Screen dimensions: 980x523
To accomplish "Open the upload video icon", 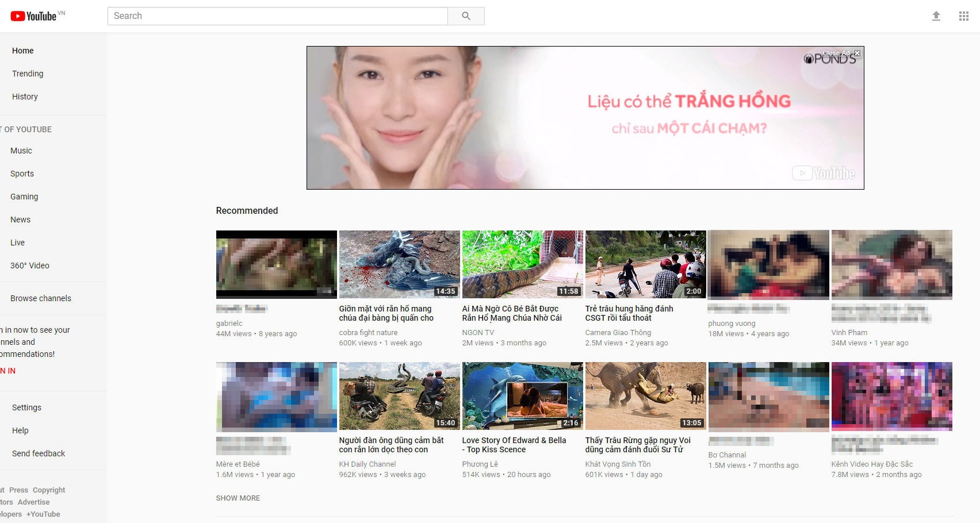I will [936, 16].
